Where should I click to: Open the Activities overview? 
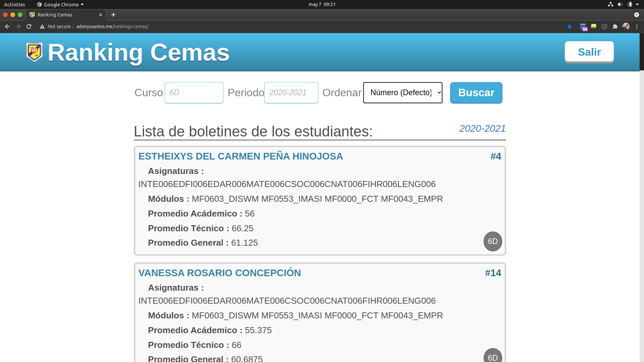coord(14,4)
